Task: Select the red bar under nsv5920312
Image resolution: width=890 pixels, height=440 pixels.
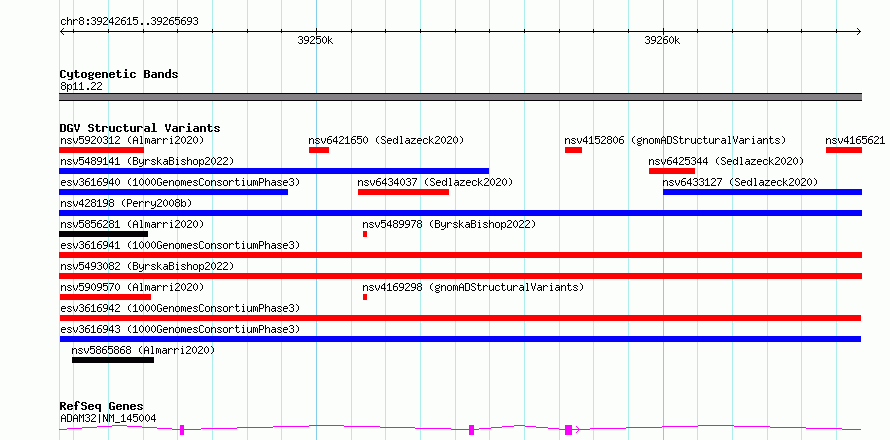Action: [102, 150]
